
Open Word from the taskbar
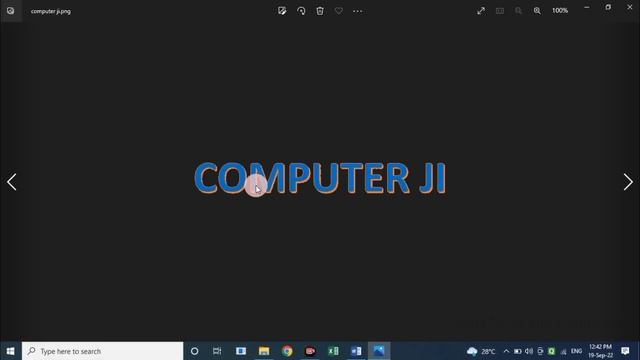coord(356,351)
